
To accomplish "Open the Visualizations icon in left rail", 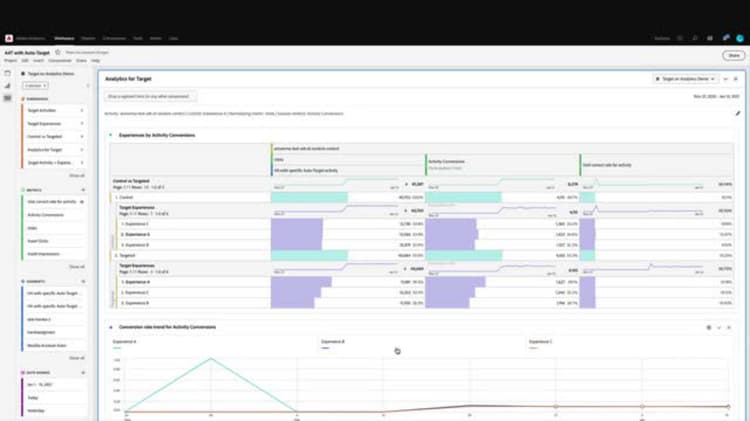I will click(x=7, y=86).
